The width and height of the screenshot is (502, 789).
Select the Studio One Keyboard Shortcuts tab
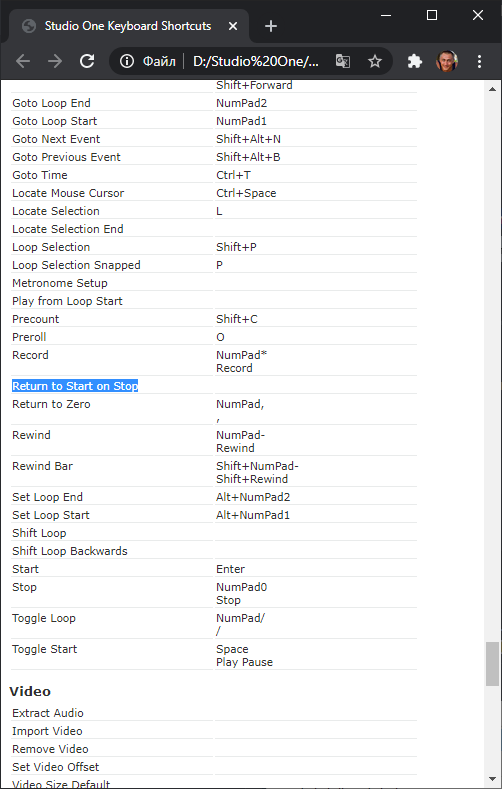(x=128, y=26)
